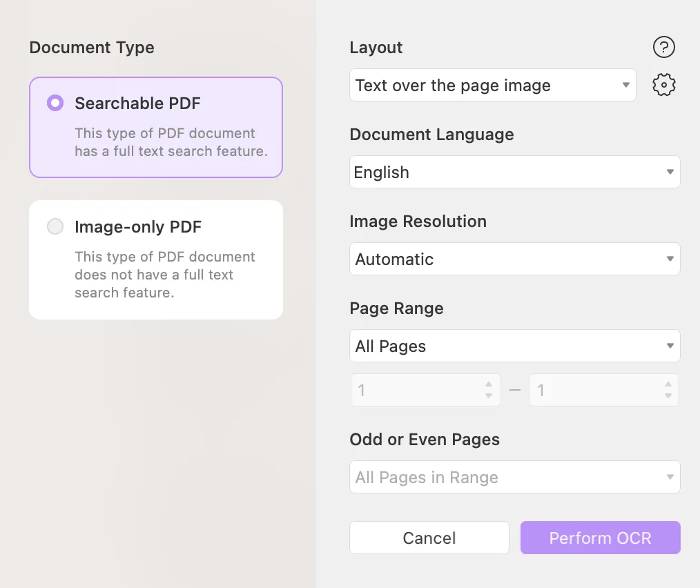Open the OCR settings gear
The width and height of the screenshot is (700, 588).
tap(663, 84)
